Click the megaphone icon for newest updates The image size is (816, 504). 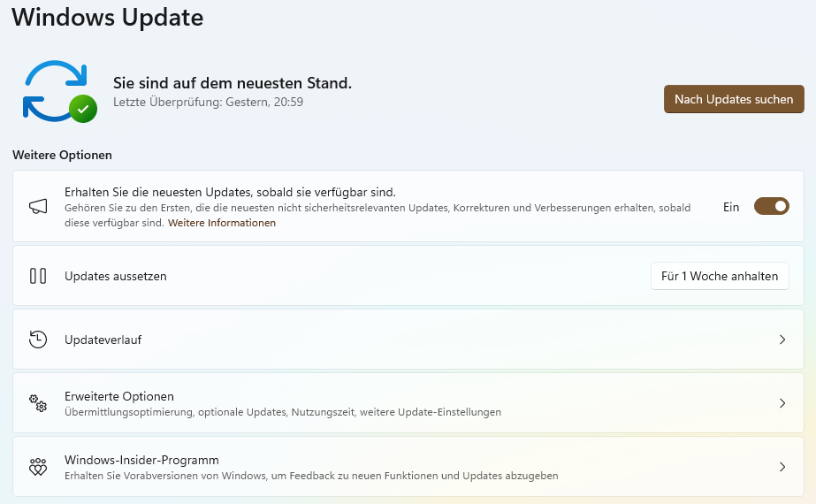tap(38, 207)
